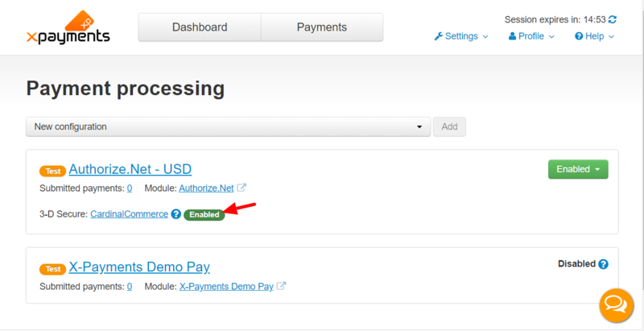
Task: Open Authorize.Net module link
Action: (x=206, y=188)
